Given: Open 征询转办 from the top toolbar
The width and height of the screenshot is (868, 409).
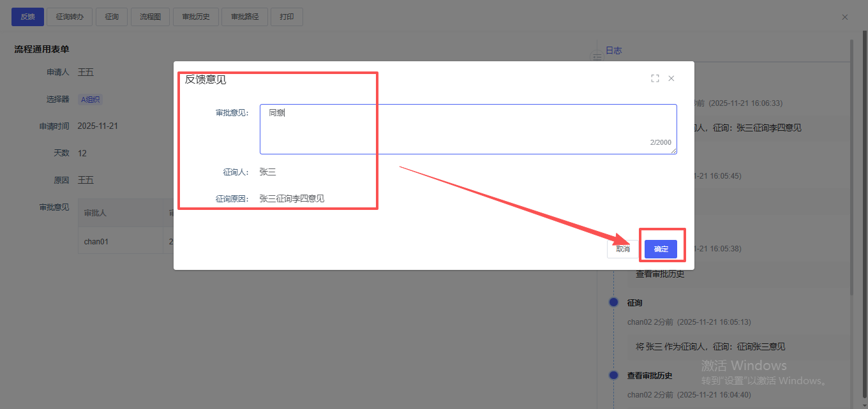Looking at the screenshot, I should coord(70,17).
